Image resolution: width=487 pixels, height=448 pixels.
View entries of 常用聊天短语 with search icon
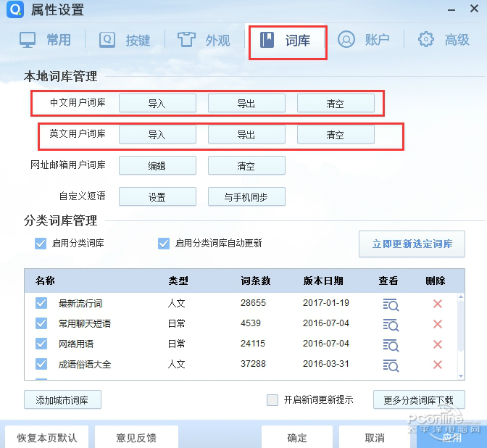(391, 325)
